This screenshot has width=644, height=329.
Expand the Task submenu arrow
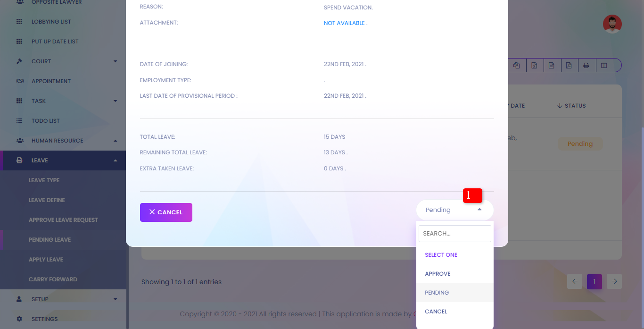(x=115, y=101)
